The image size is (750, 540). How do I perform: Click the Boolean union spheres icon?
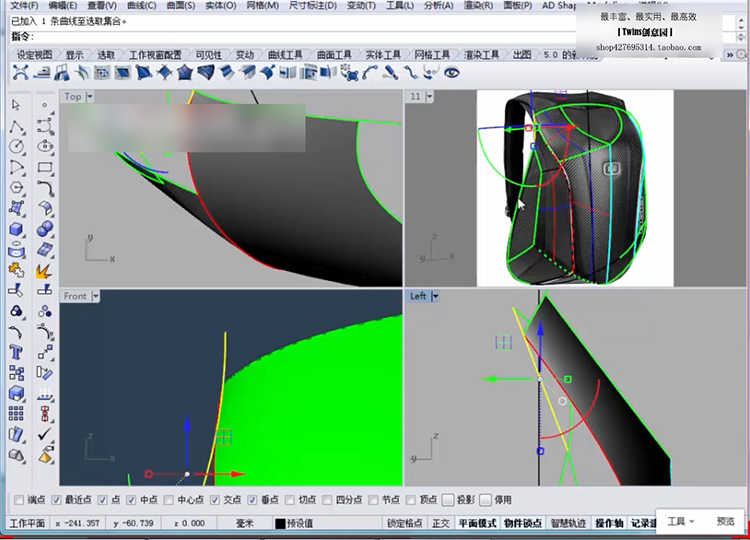pos(45,229)
